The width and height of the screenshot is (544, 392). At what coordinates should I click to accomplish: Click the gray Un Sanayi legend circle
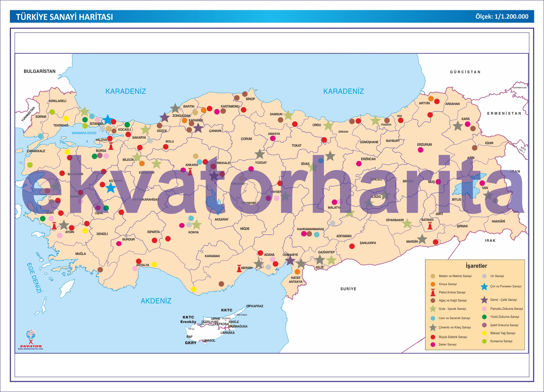click(x=484, y=276)
